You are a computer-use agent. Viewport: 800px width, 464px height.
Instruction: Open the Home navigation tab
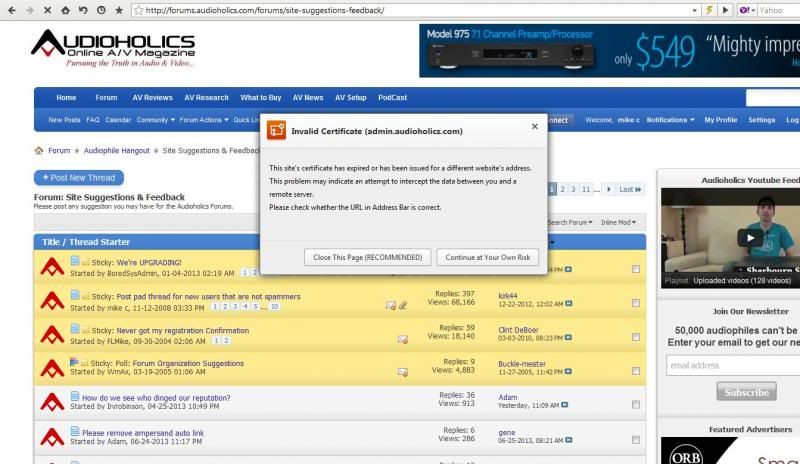click(66, 97)
